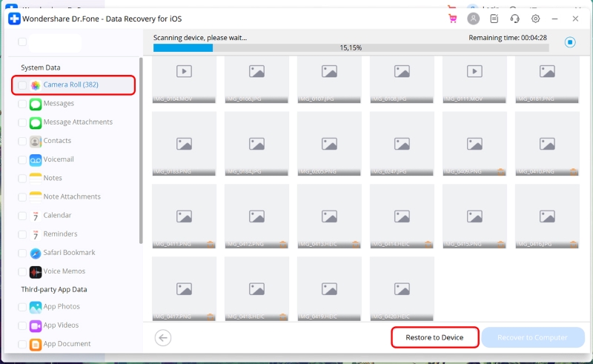The image size is (593, 364).
Task: Click the Recover to Computer button
Action: click(532, 338)
